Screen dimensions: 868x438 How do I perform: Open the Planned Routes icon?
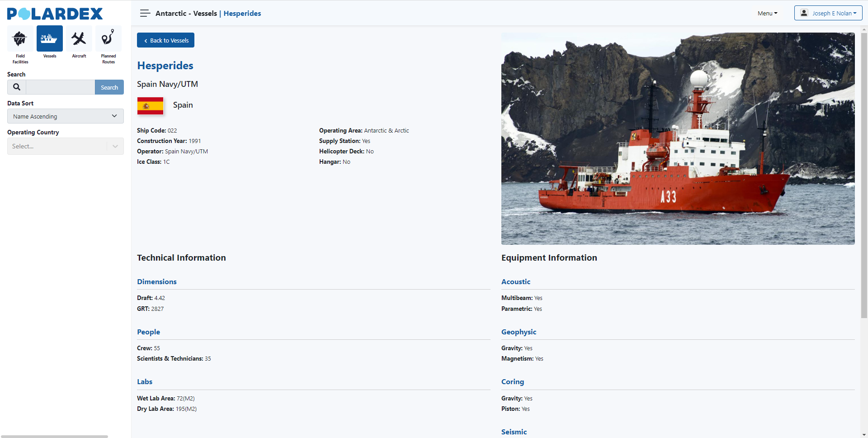click(x=108, y=38)
